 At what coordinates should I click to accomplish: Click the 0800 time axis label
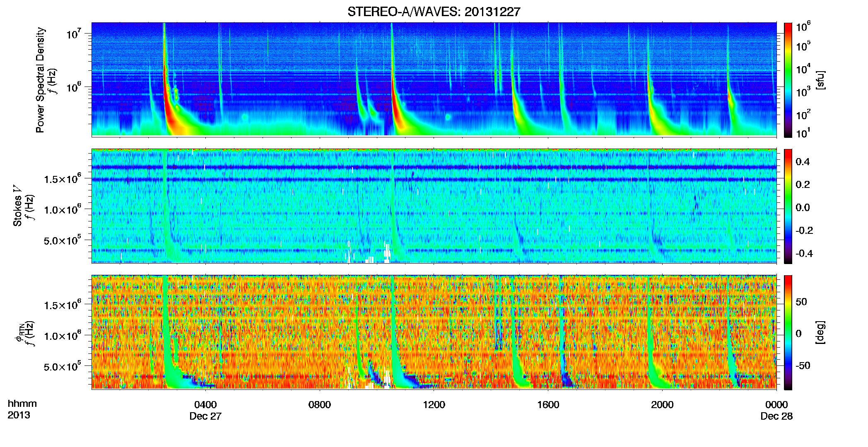320,404
